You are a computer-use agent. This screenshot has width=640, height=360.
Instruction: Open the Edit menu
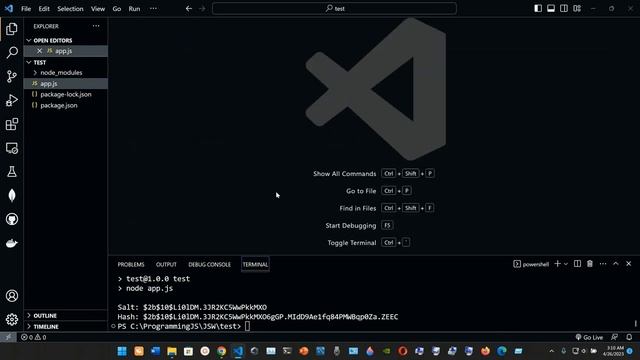[44, 9]
